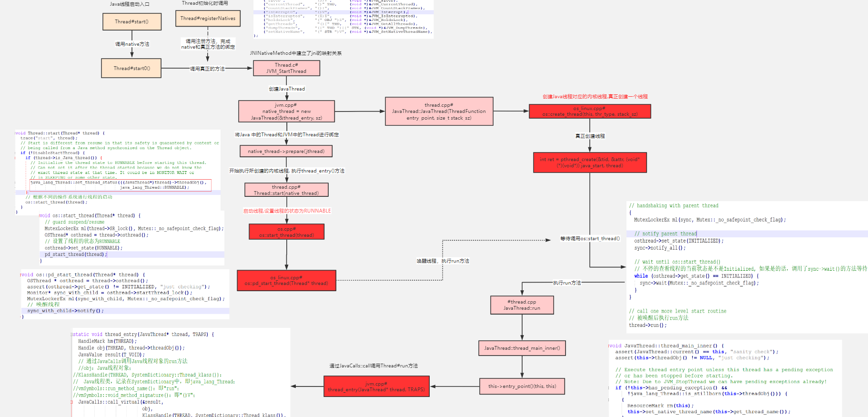Click the red os::pd_start_thread(Thread* thread) node
This screenshot has height=417, width=868.
286,280
